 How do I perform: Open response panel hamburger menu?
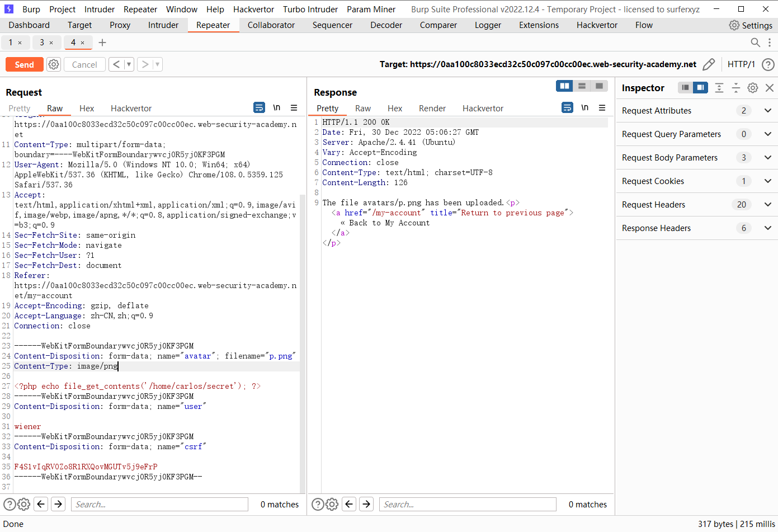click(x=602, y=107)
